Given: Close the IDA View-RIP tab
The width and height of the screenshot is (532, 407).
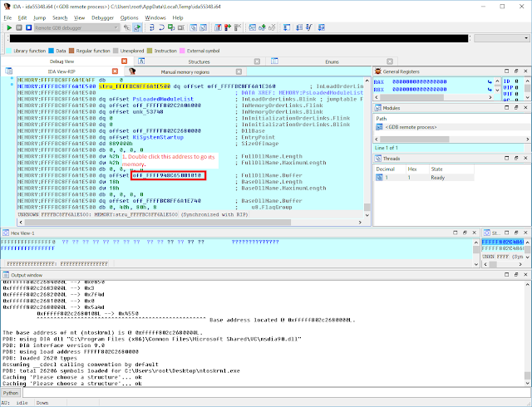Looking at the screenshot, I should [115, 71].
